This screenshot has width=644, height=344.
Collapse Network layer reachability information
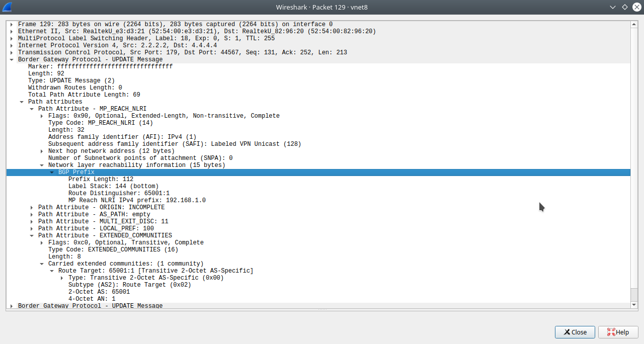pos(41,165)
